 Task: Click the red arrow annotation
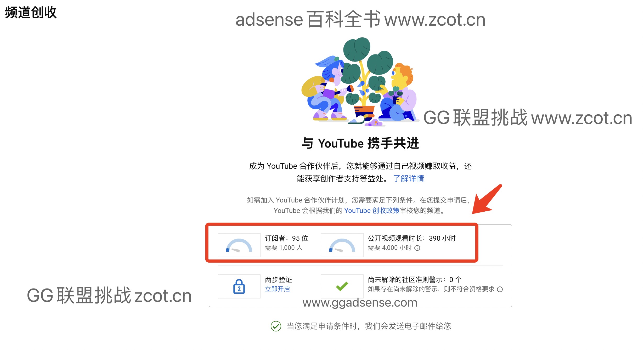[487, 199]
